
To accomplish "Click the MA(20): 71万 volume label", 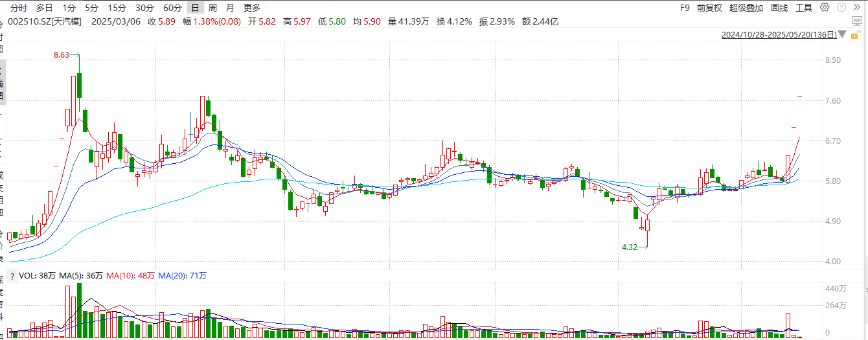I will (x=182, y=276).
